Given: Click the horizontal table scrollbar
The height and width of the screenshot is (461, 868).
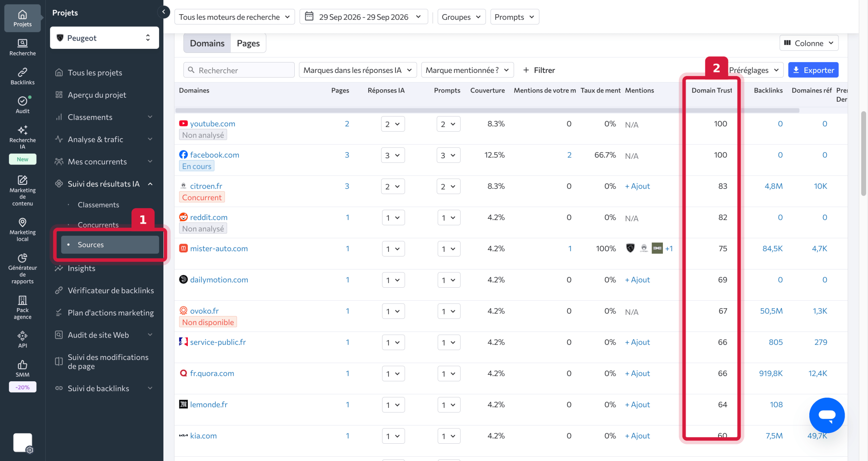Looking at the screenshot, I should (487, 111).
